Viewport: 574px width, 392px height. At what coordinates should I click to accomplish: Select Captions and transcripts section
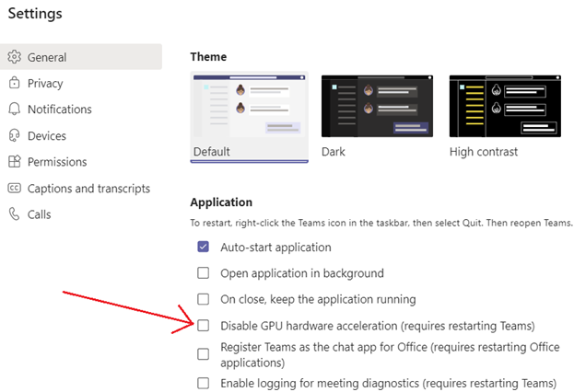[x=81, y=189]
